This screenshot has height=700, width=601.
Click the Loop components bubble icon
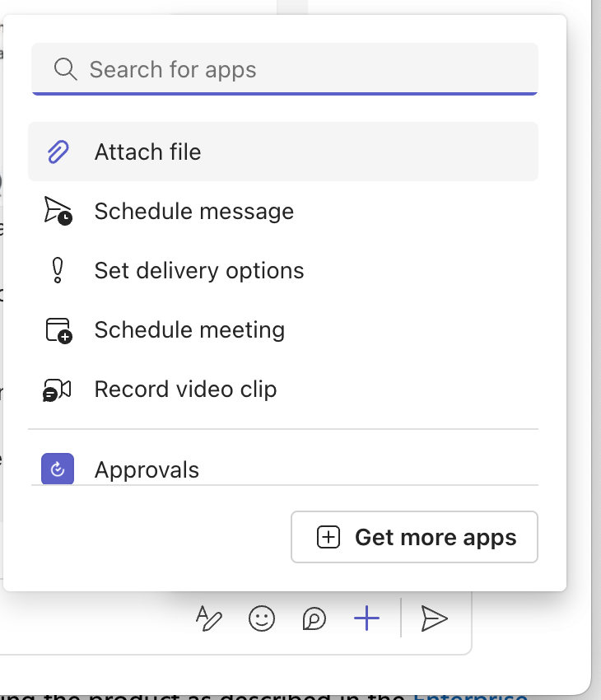tap(314, 618)
